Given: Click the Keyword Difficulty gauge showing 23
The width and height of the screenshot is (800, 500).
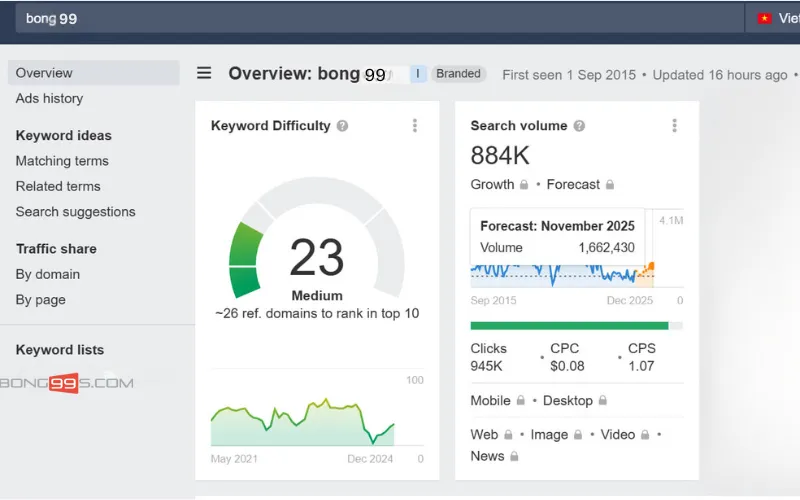Looking at the screenshot, I should [x=317, y=240].
